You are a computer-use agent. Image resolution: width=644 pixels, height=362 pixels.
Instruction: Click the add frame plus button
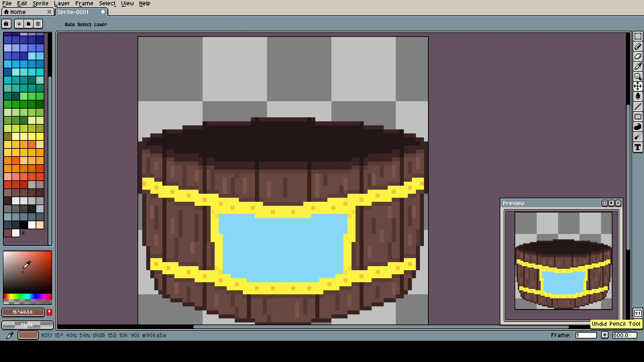605,335
